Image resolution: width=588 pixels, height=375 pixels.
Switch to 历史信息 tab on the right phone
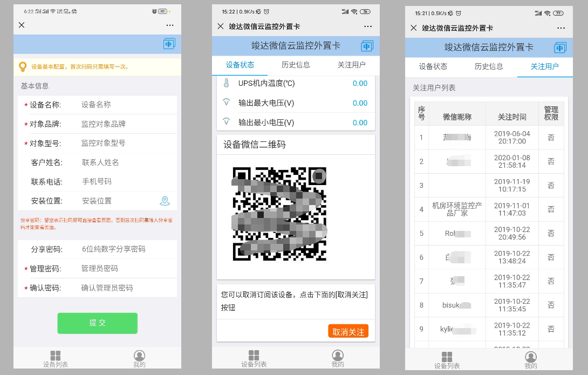click(x=489, y=66)
